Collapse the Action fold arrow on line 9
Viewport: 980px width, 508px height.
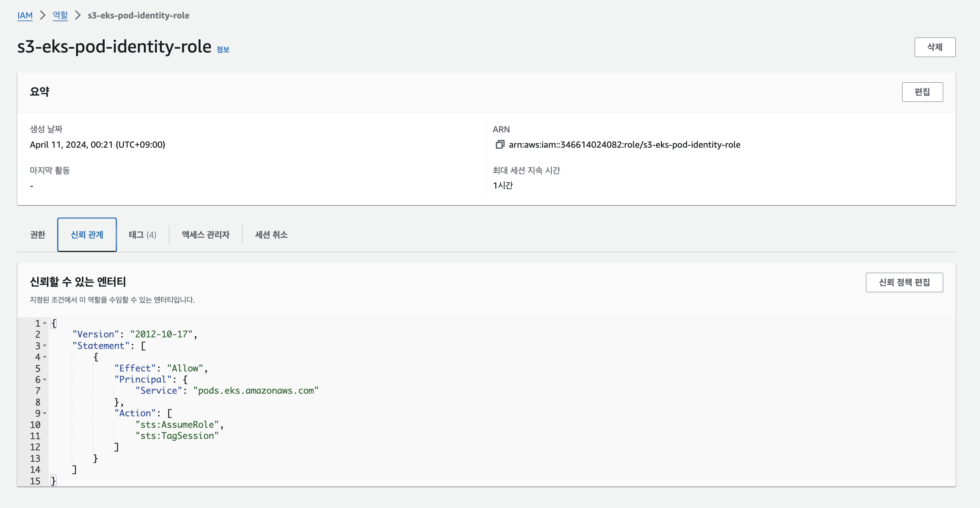pos(45,413)
